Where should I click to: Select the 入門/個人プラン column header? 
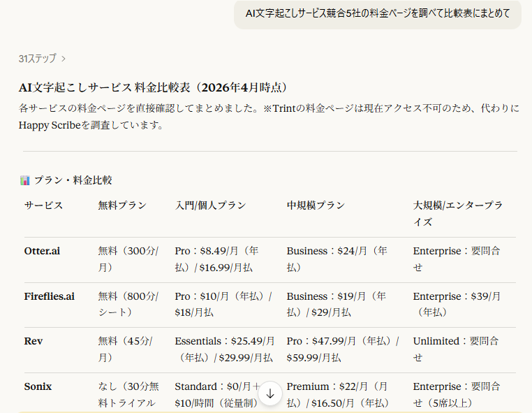pyautogui.click(x=210, y=205)
